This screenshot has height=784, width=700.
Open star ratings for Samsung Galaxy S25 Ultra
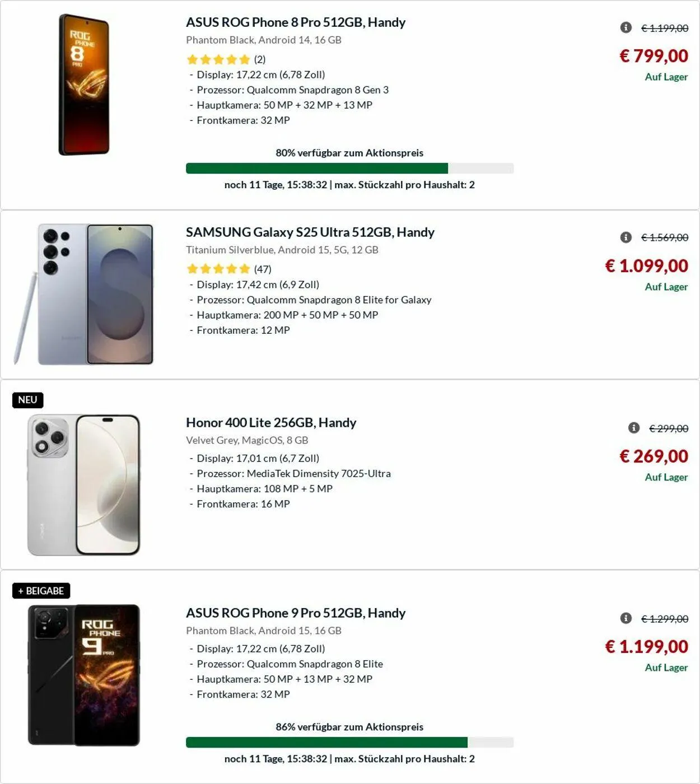[218, 269]
